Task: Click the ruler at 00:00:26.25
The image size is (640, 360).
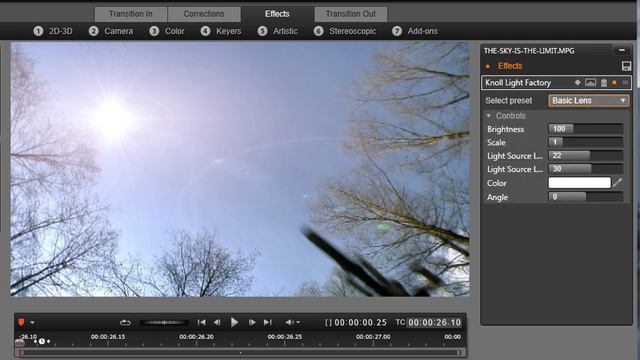Action: [285, 337]
